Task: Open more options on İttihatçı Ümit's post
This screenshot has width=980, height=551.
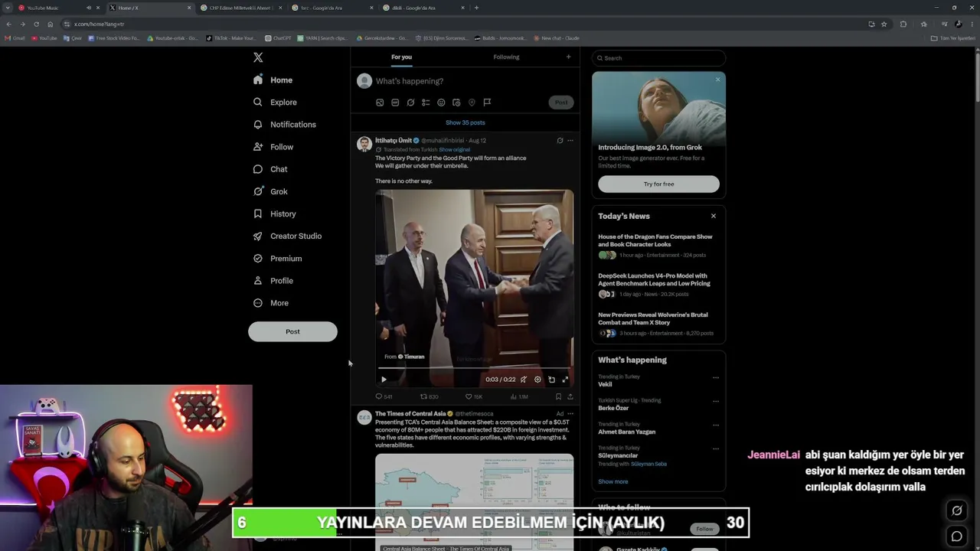Action: coord(570,141)
